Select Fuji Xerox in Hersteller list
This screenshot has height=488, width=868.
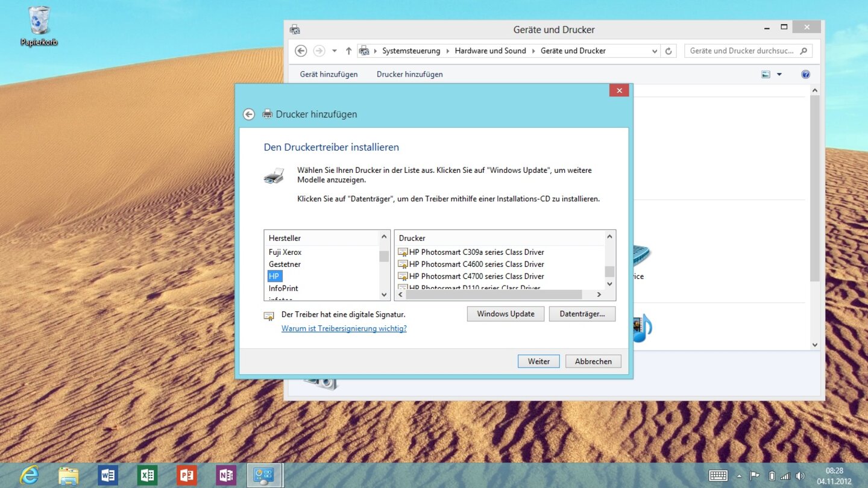point(285,252)
